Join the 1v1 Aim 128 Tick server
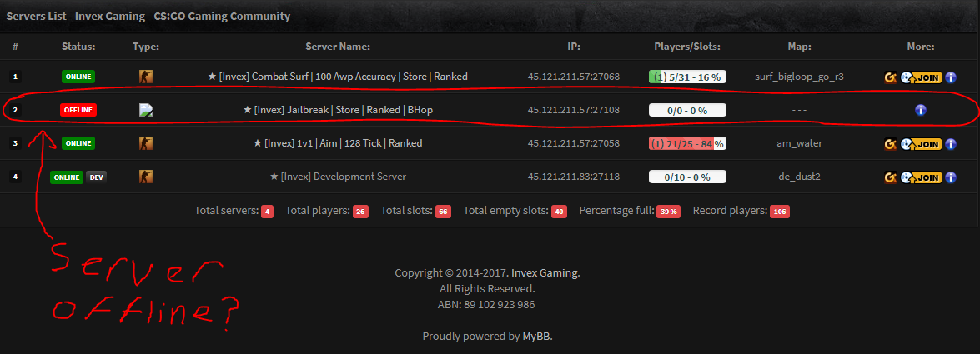This screenshot has width=980, height=354. click(x=922, y=144)
